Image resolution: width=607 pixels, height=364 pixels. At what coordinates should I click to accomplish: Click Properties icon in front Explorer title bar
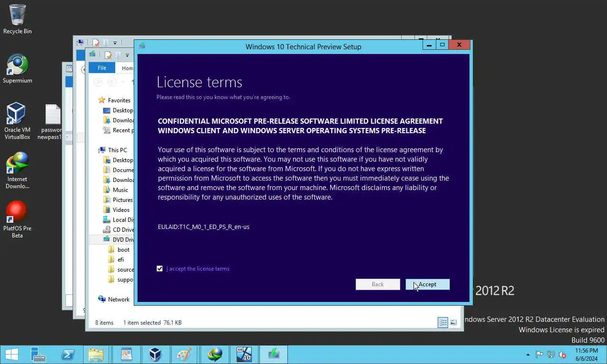108,55
